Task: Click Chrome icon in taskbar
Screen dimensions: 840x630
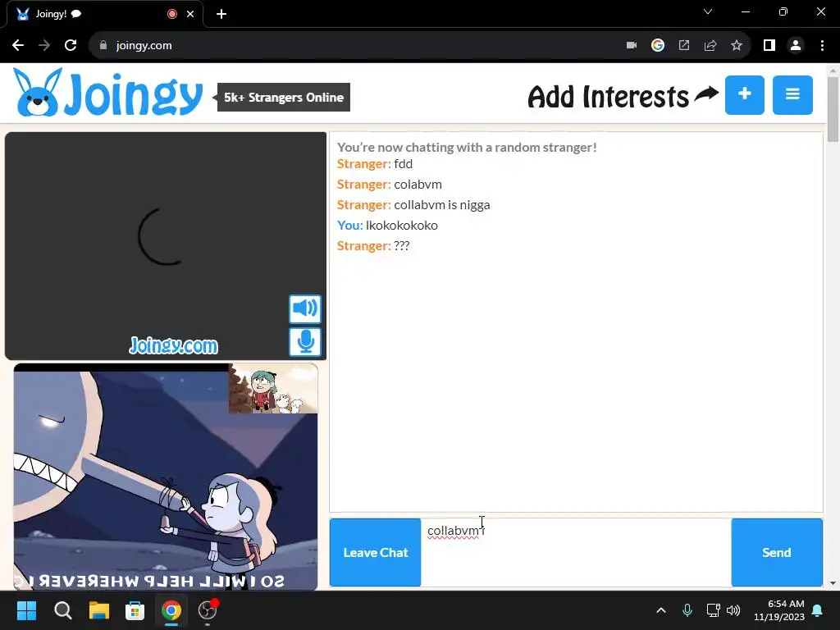Action: point(171,610)
